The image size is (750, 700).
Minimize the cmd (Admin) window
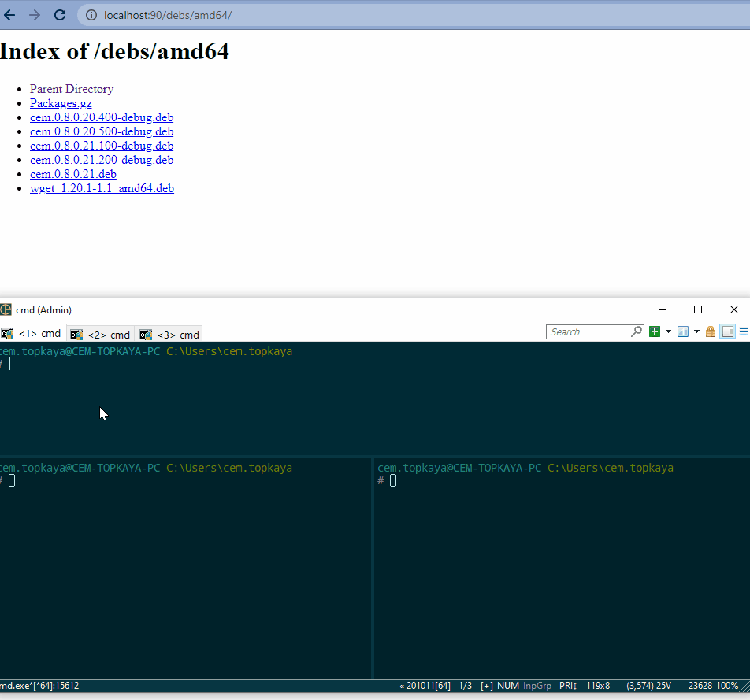click(x=663, y=309)
